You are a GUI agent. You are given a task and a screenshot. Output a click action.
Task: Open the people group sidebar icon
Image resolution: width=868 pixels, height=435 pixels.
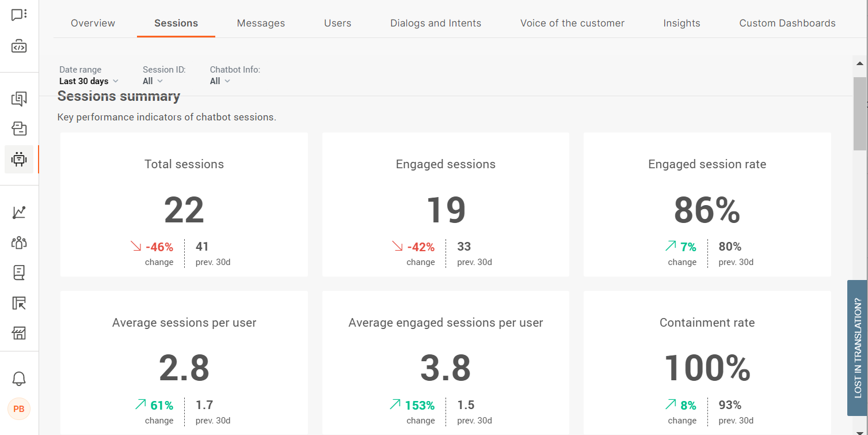pos(19,243)
